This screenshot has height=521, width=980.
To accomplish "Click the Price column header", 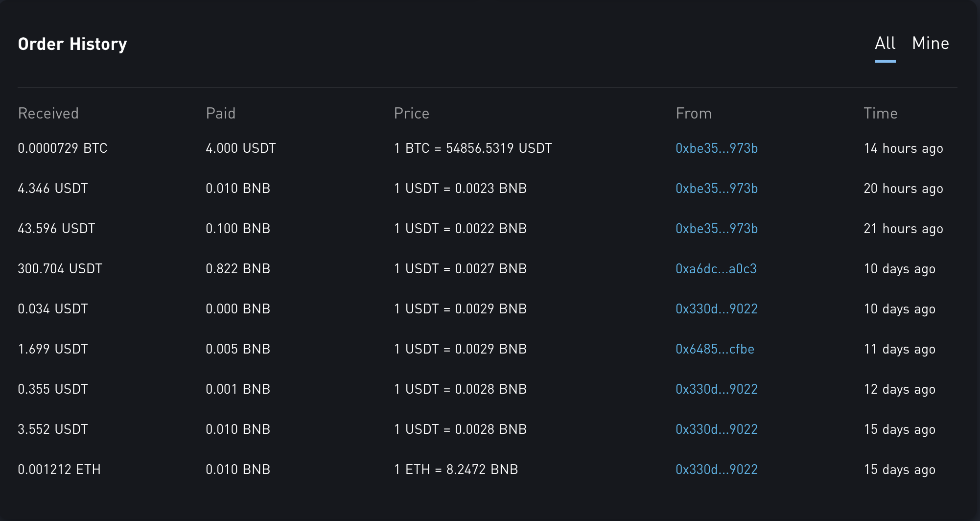I will (412, 114).
